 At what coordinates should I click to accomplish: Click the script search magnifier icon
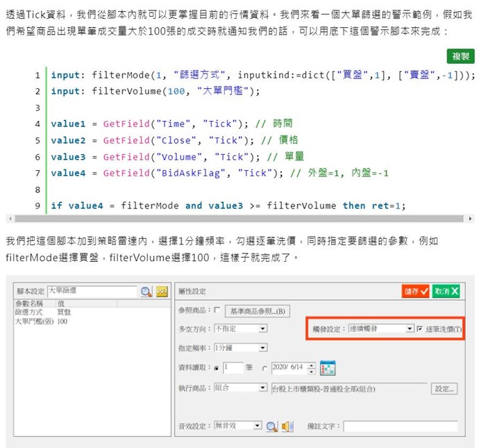146,292
